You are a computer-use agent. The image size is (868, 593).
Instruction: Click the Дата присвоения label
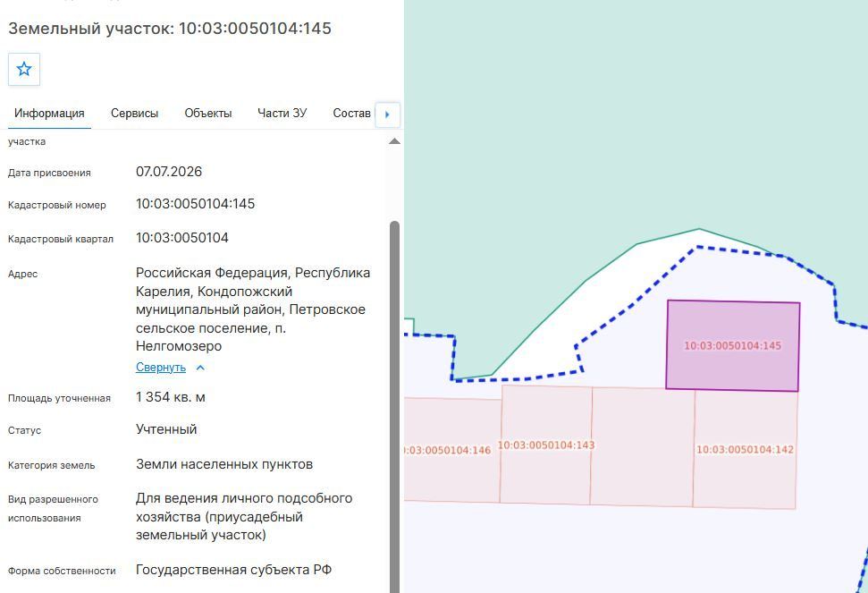click(49, 173)
